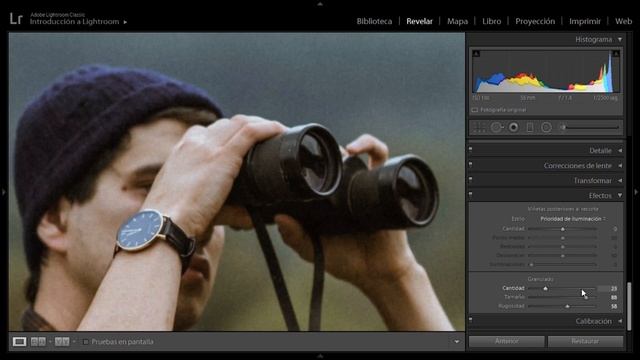Toggle shadow clipping indicator in histogram
Viewport: 640px width, 360px height.
tap(476, 53)
